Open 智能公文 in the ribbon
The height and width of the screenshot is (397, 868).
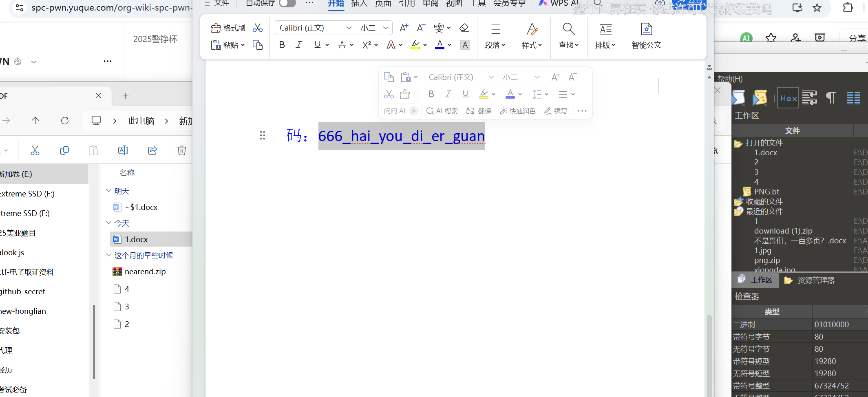click(x=646, y=36)
